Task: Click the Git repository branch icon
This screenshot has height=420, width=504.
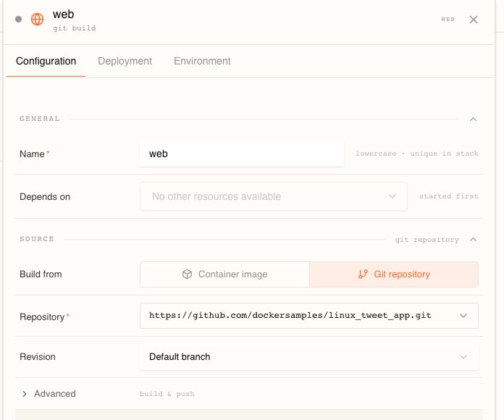Action: point(363,274)
